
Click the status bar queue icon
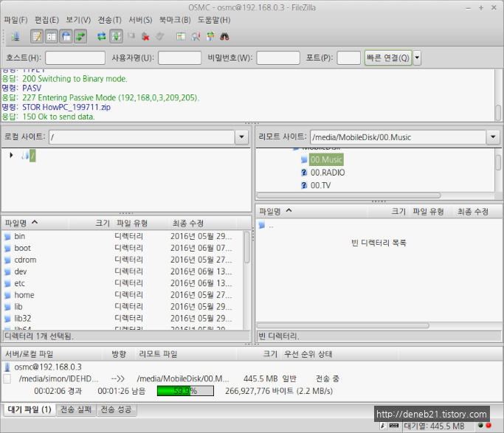394,426
